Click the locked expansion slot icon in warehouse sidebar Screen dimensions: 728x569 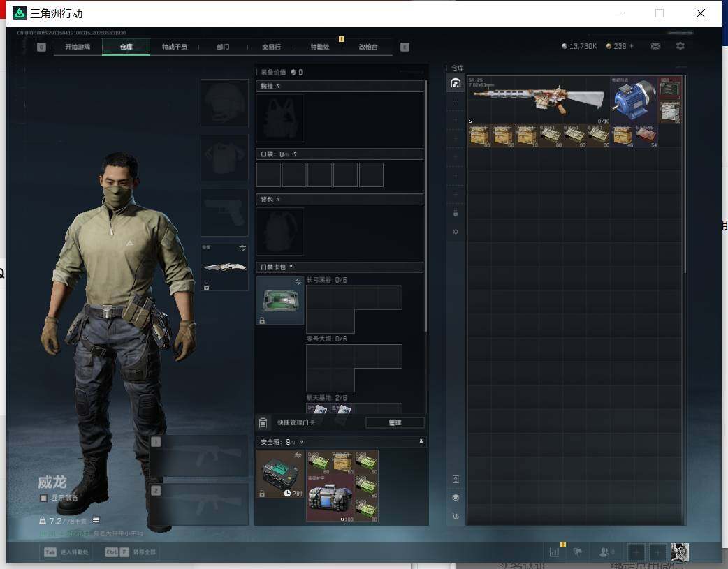click(x=456, y=213)
